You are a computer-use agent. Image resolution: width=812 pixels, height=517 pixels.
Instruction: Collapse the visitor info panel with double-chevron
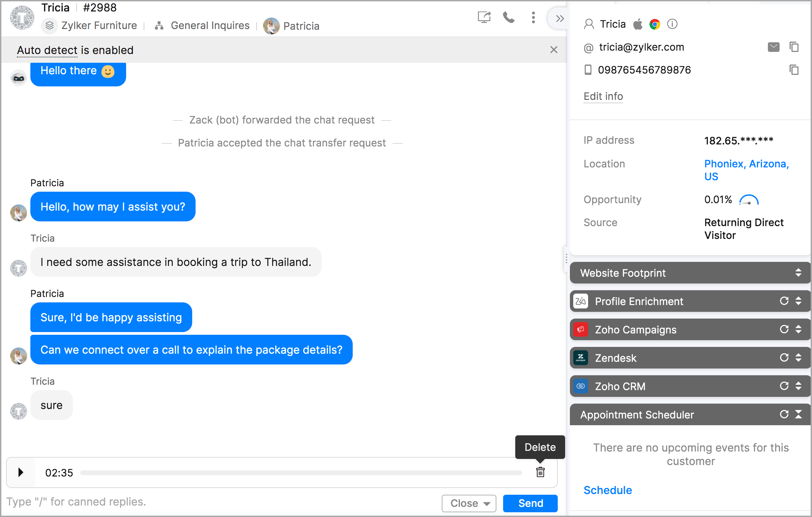tap(560, 19)
